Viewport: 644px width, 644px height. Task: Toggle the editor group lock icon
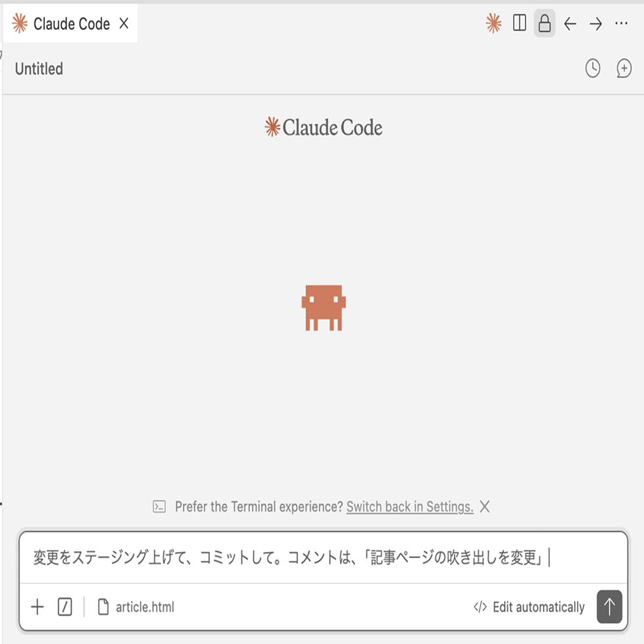[x=545, y=24]
